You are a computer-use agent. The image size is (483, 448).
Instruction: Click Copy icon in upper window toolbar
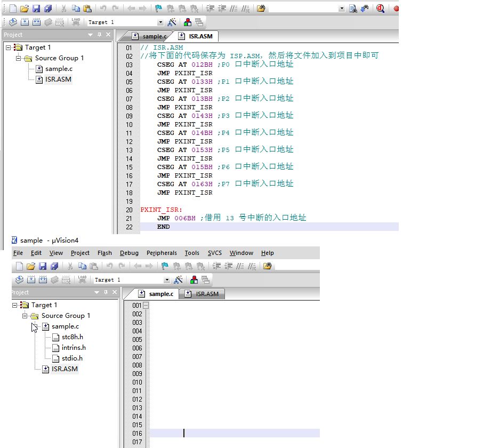click(x=76, y=9)
